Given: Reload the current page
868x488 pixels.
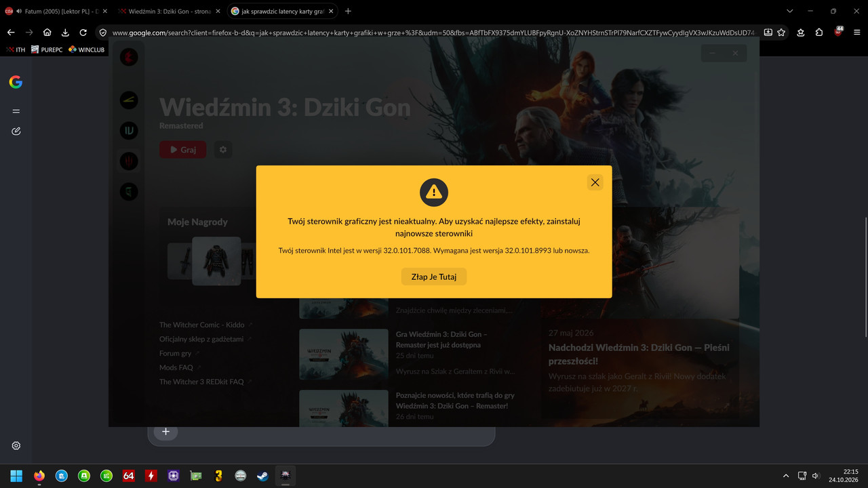Looking at the screenshot, I should point(83,32).
